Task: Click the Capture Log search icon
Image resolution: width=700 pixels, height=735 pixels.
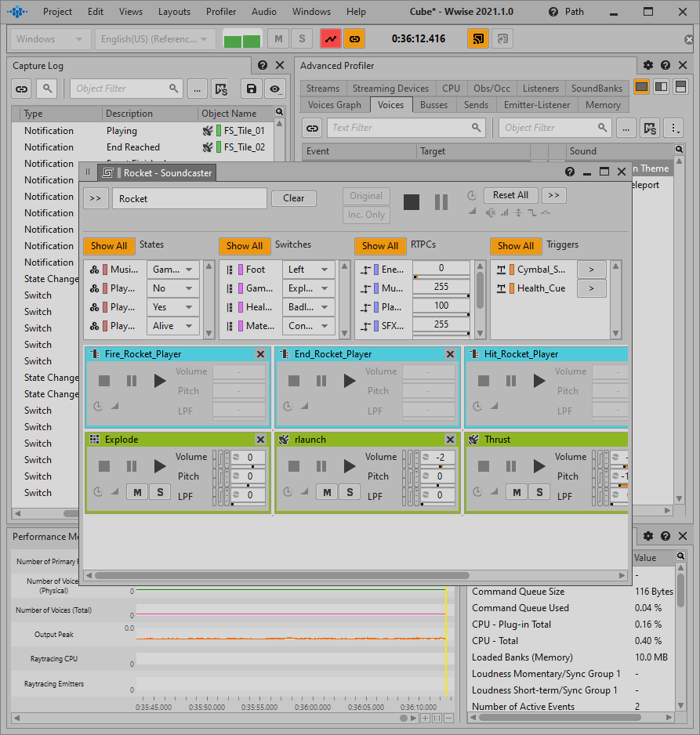Action: (49, 89)
